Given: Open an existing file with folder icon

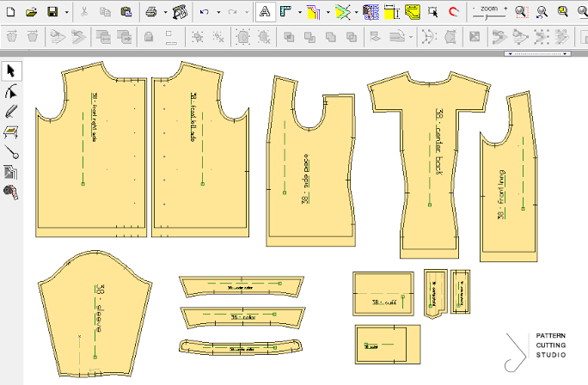Looking at the screenshot, I should point(32,12).
